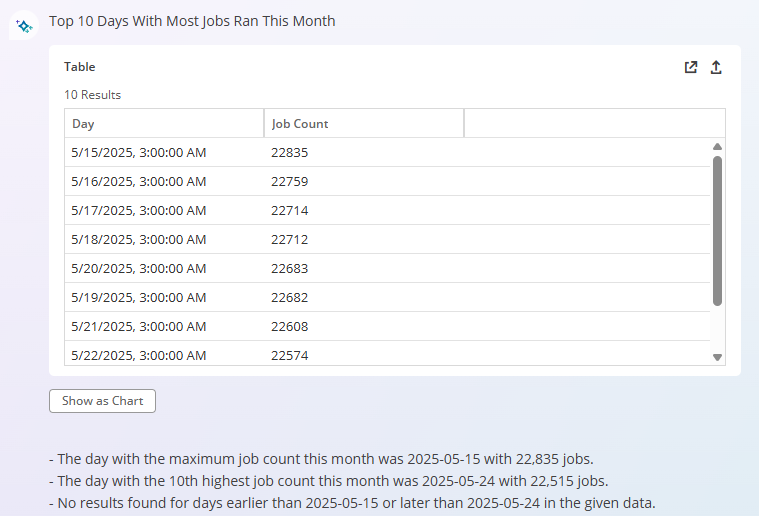Select the 22759 job count cell
This screenshot has height=516, width=759.
click(x=364, y=182)
